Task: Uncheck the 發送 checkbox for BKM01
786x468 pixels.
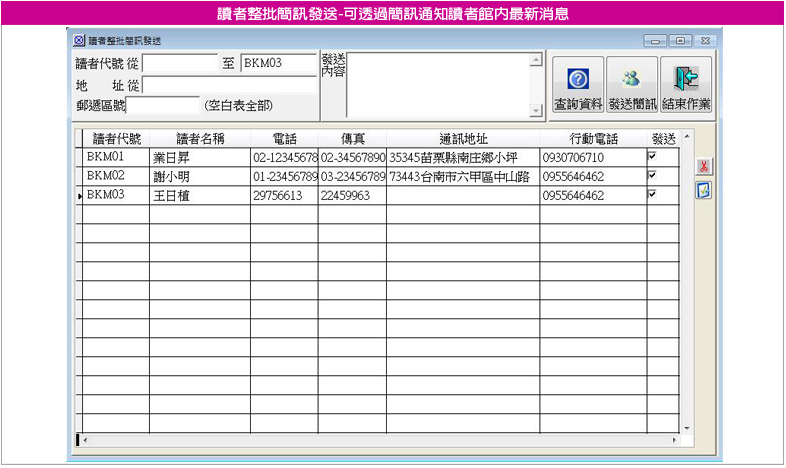Action: point(652,157)
